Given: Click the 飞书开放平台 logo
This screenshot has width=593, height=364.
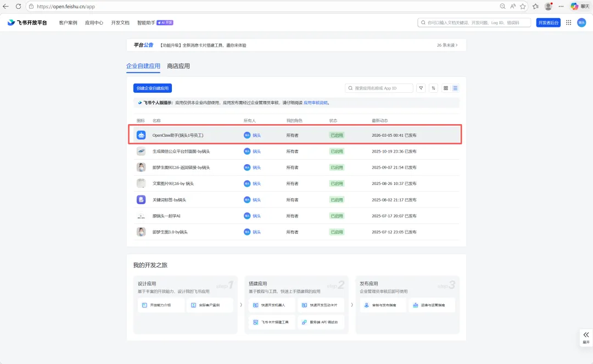Looking at the screenshot, I should pyautogui.click(x=27, y=23).
